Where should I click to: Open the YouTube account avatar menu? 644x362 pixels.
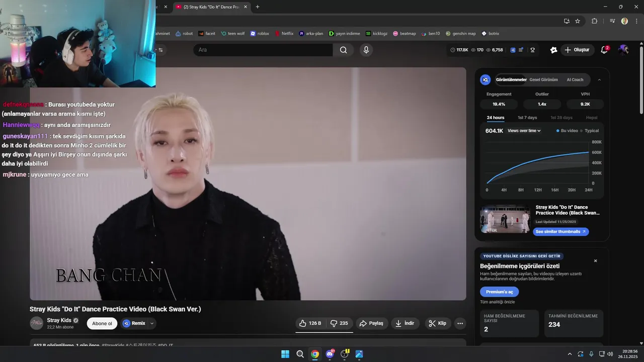pos(623,50)
